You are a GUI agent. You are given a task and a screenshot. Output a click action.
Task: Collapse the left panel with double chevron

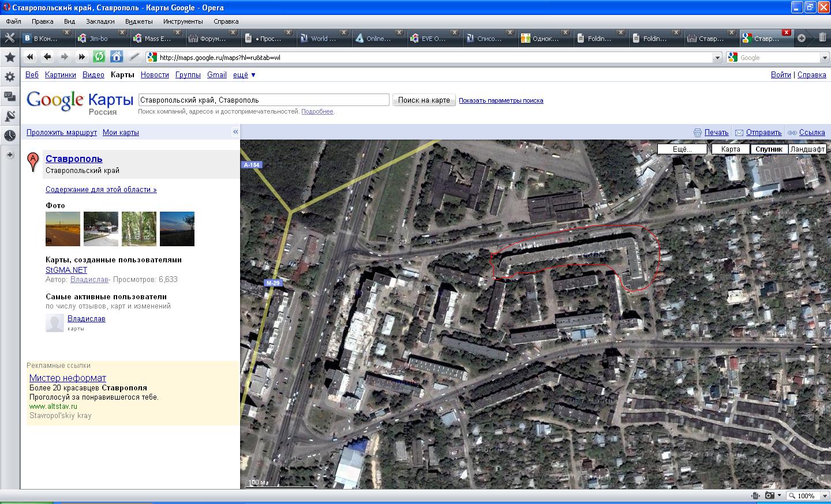click(235, 132)
